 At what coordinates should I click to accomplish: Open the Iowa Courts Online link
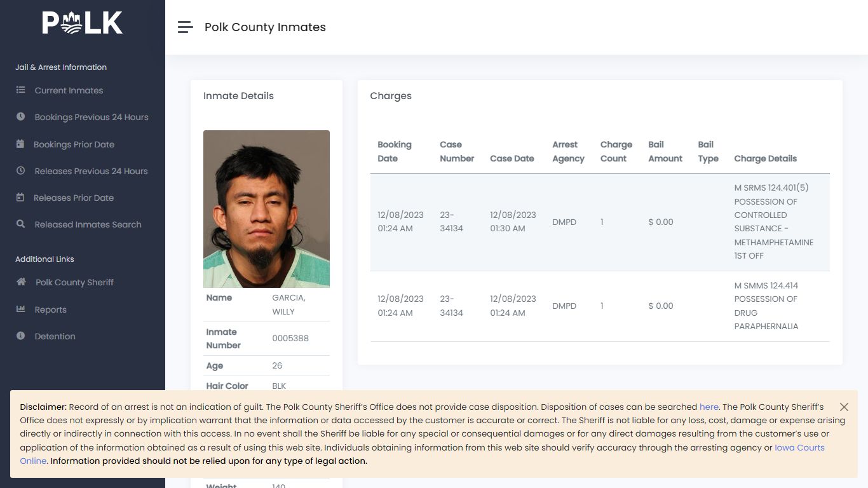(x=799, y=447)
